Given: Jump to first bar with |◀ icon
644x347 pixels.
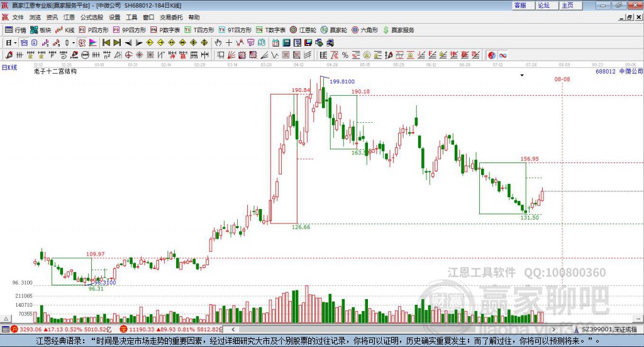Looking at the screenshot, I should tap(106, 43).
